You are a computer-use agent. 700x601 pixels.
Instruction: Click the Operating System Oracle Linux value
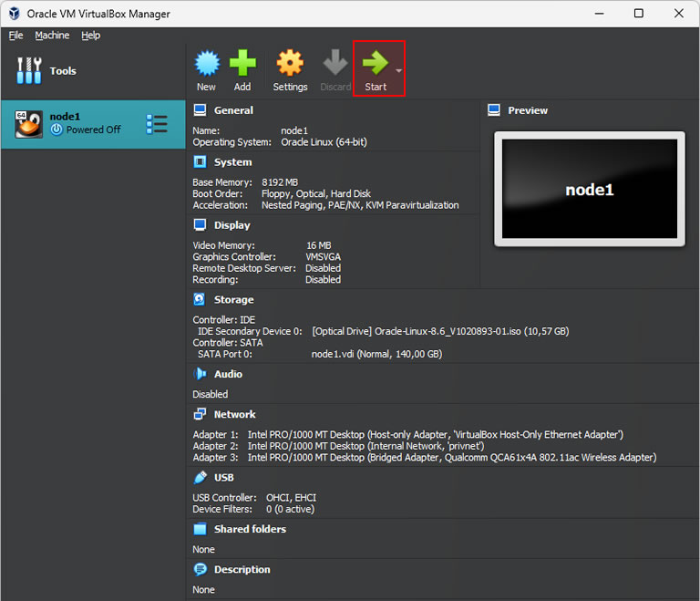click(324, 142)
